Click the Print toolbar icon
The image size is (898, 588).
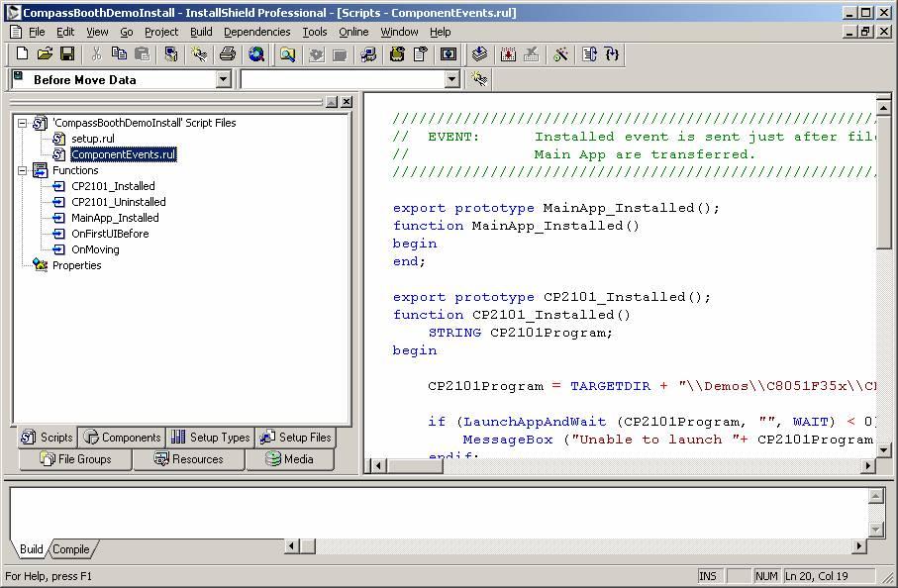(227, 54)
